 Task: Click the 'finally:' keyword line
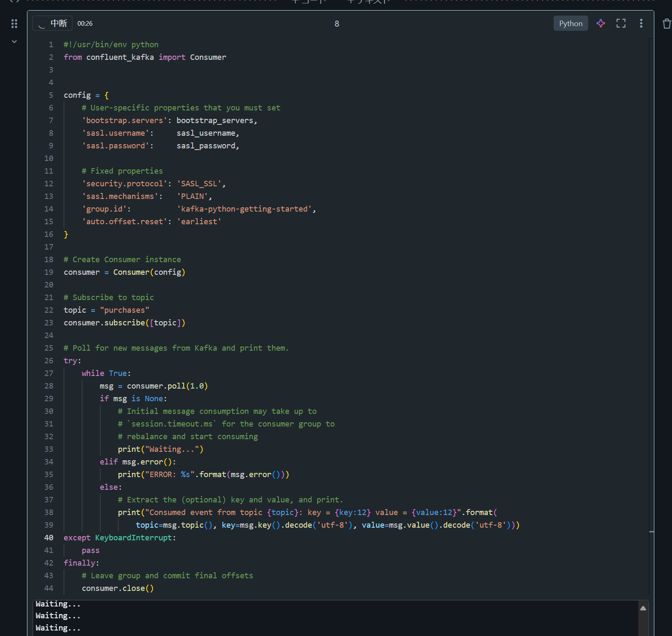(81, 563)
